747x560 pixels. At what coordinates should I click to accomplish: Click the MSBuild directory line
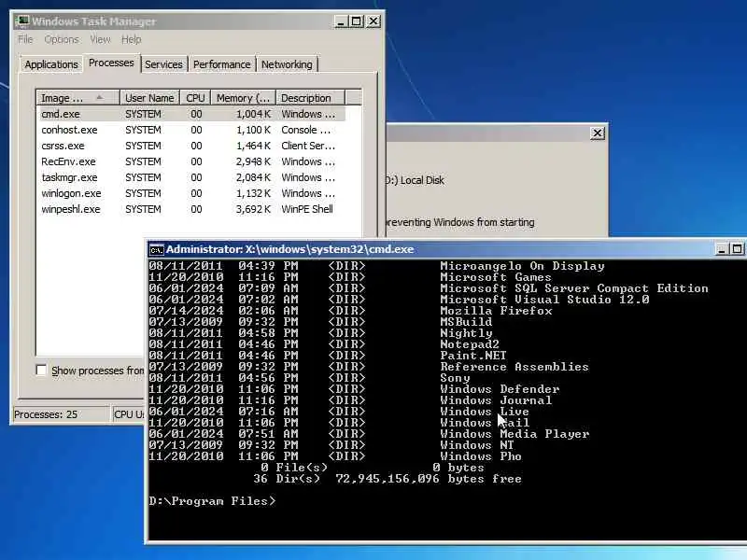pyautogui.click(x=320, y=322)
